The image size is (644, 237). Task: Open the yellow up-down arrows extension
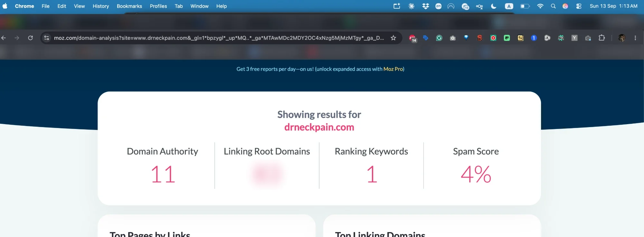click(520, 38)
